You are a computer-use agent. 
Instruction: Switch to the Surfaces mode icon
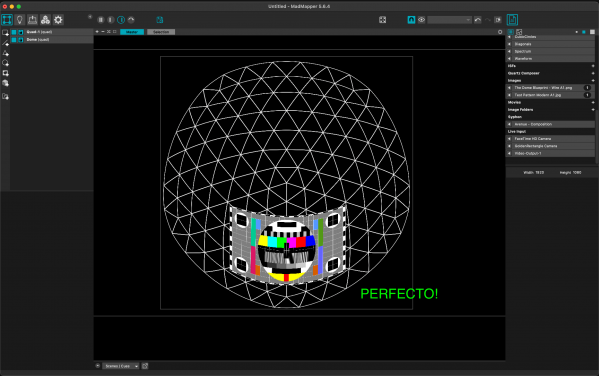[7, 19]
